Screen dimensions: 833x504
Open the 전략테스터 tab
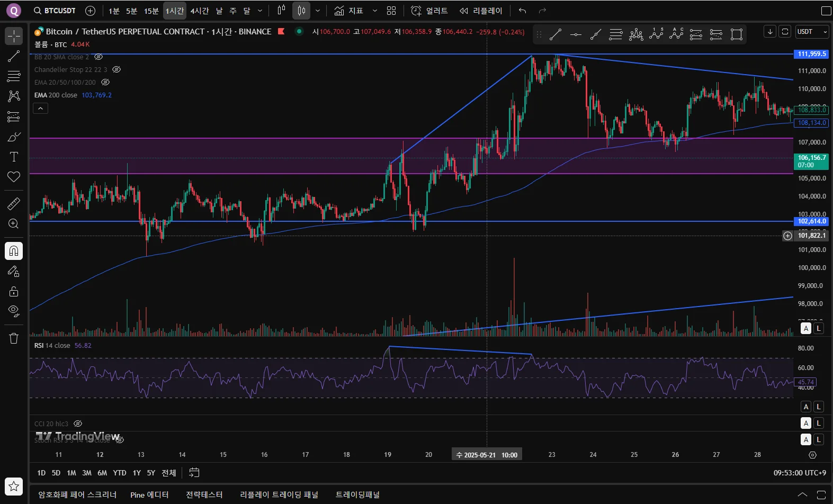204,494
